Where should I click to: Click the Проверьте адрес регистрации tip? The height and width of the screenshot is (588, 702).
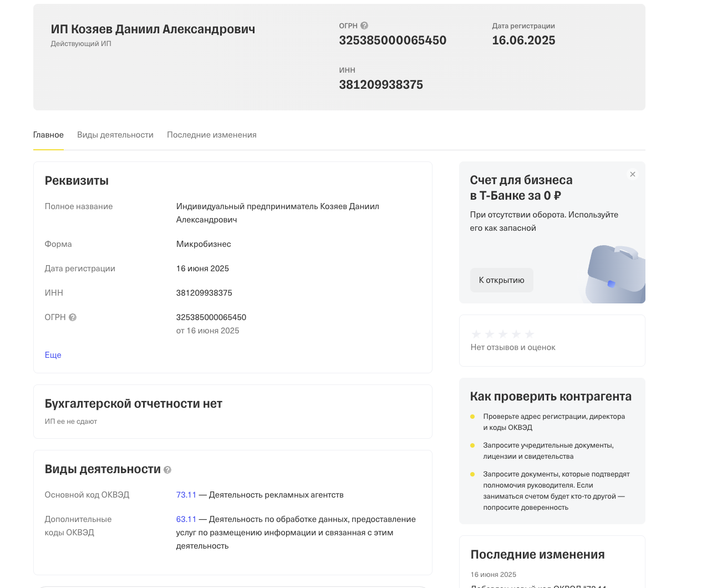coord(554,422)
